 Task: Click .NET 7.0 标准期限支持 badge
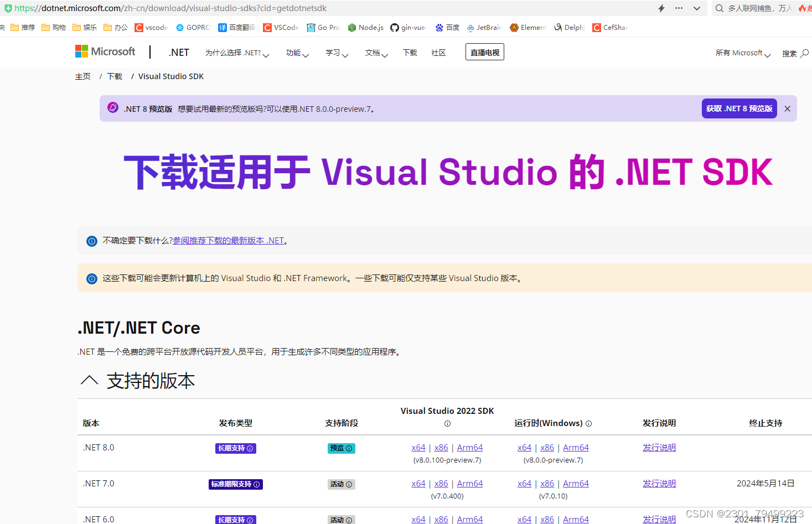[236, 484]
